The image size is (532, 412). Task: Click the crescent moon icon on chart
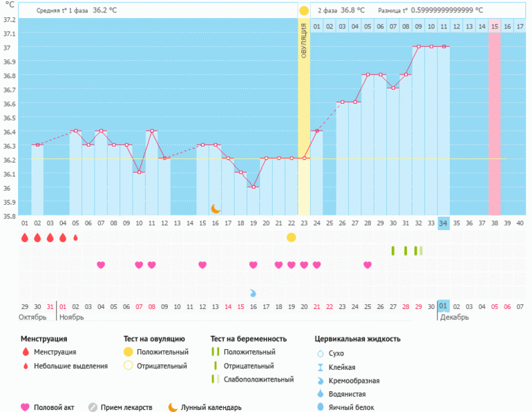216,208
